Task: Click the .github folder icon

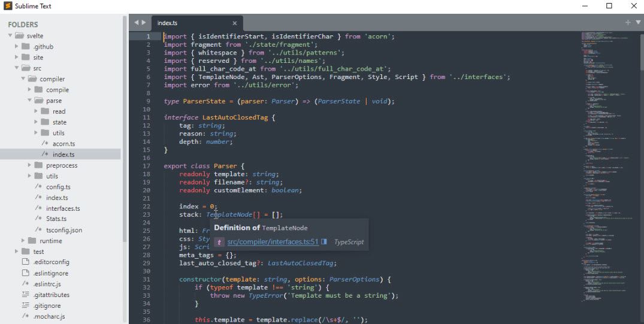Action: coord(26,46)
